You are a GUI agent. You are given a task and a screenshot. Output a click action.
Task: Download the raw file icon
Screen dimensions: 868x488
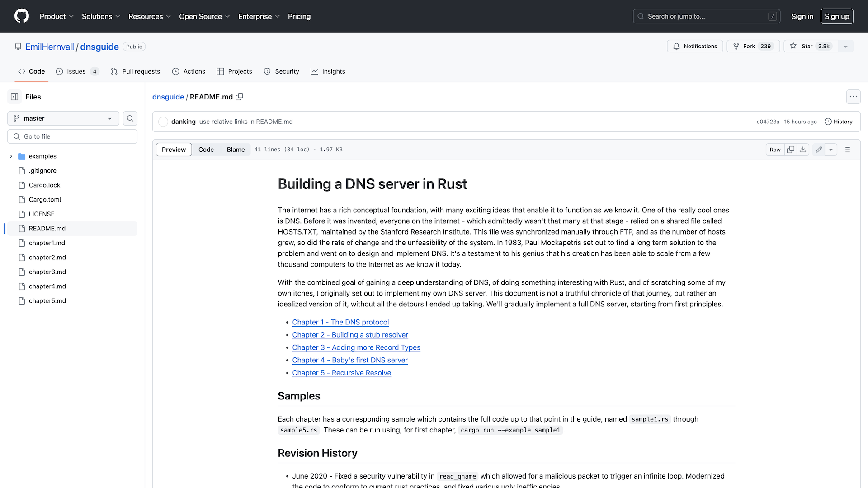pos(803,150)
